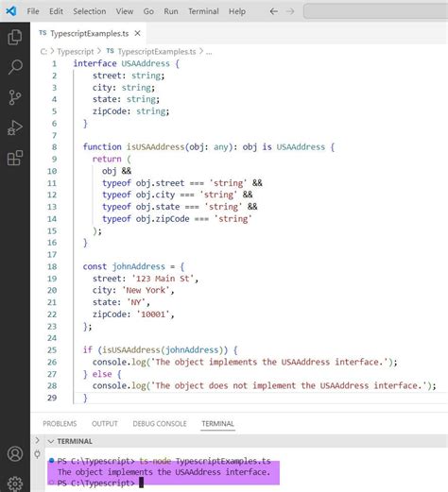Click 'typeof obj.city' on line 12

[138, 195]
